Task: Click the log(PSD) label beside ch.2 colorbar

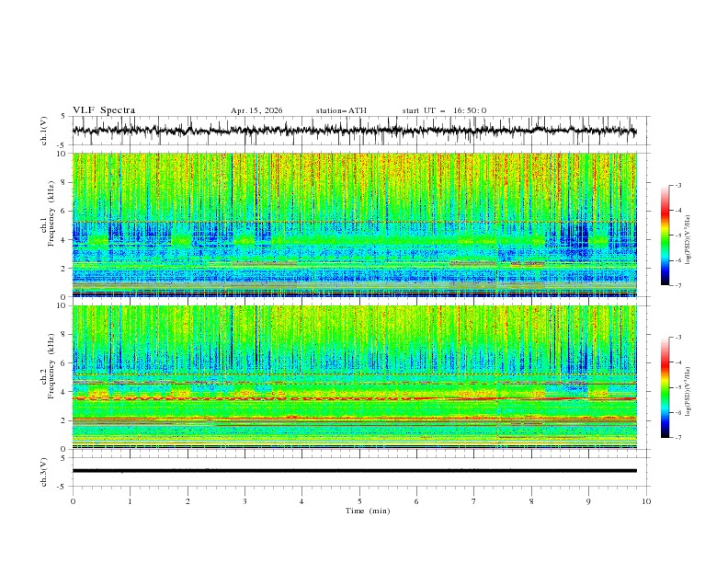Action: [x=688, y=392]
